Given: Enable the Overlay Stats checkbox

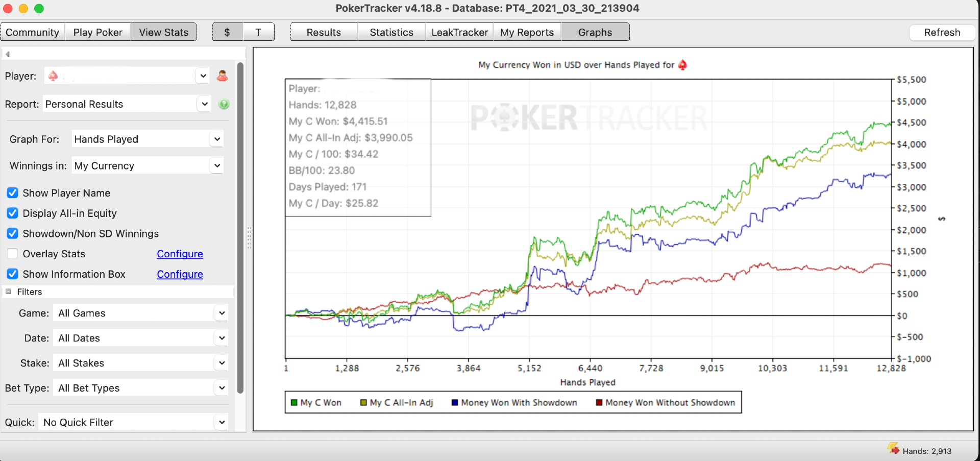Looking at the screenshot, I should [13, 254].
